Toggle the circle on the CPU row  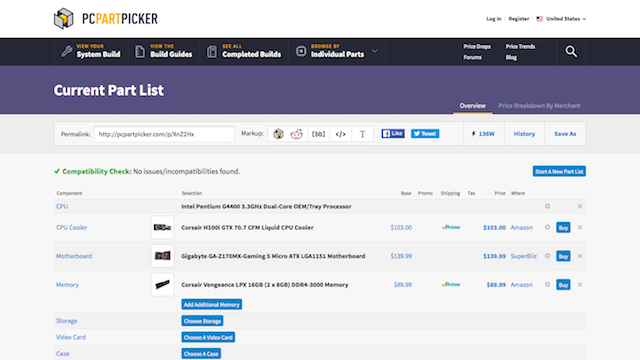pos(547,206)
